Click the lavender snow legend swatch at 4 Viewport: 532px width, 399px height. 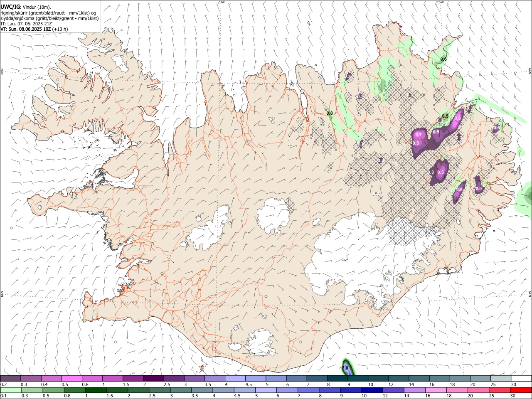(x=234, y=379)
